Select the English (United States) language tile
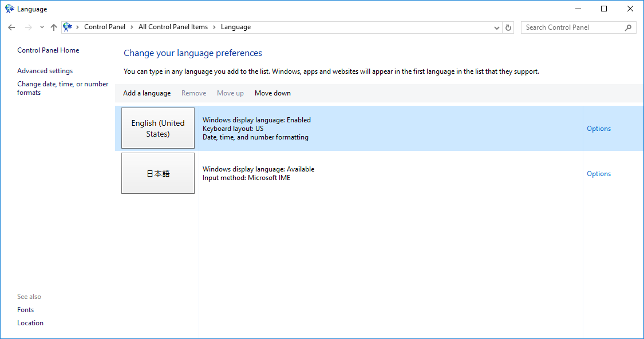The width and height of the screenshot is (644, 339). click(158, 129)
